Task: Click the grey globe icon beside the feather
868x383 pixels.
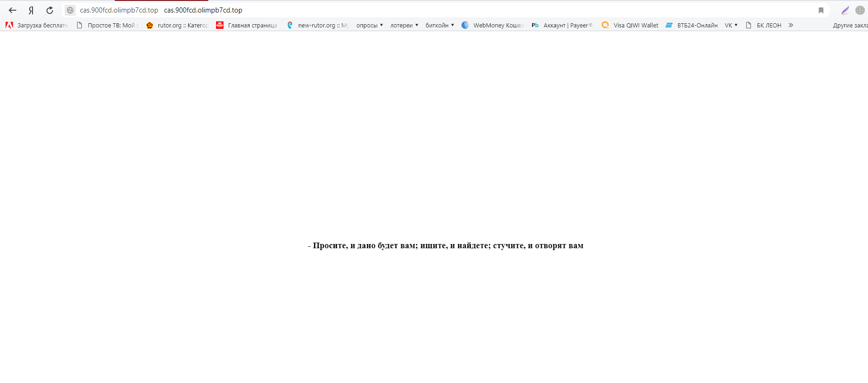Action: coord(860,10)
